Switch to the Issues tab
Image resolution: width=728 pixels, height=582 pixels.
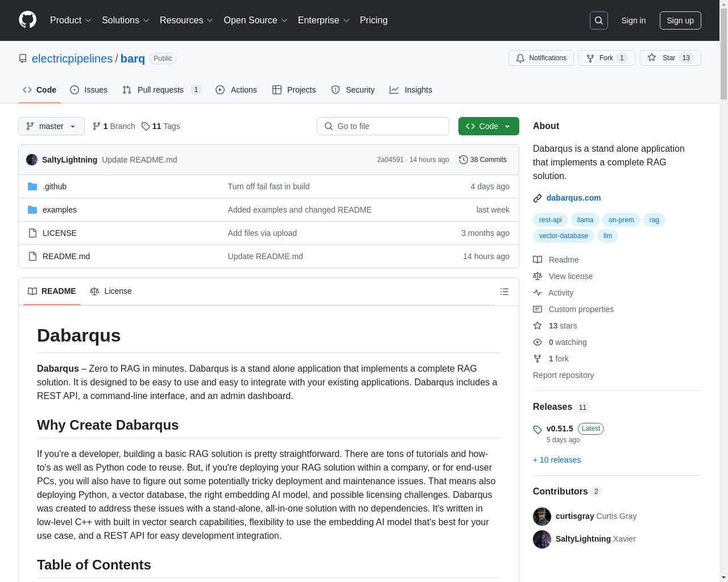(x=89, y=90)
